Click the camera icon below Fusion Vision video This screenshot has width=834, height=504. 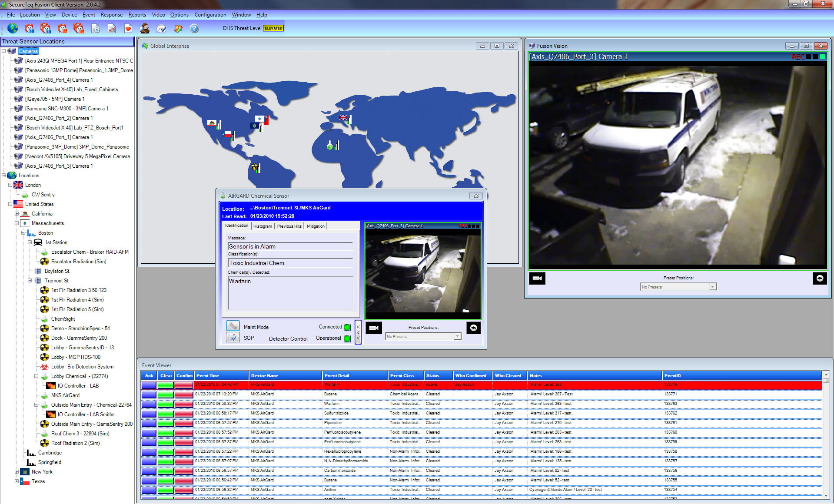[x=537, y=278]
